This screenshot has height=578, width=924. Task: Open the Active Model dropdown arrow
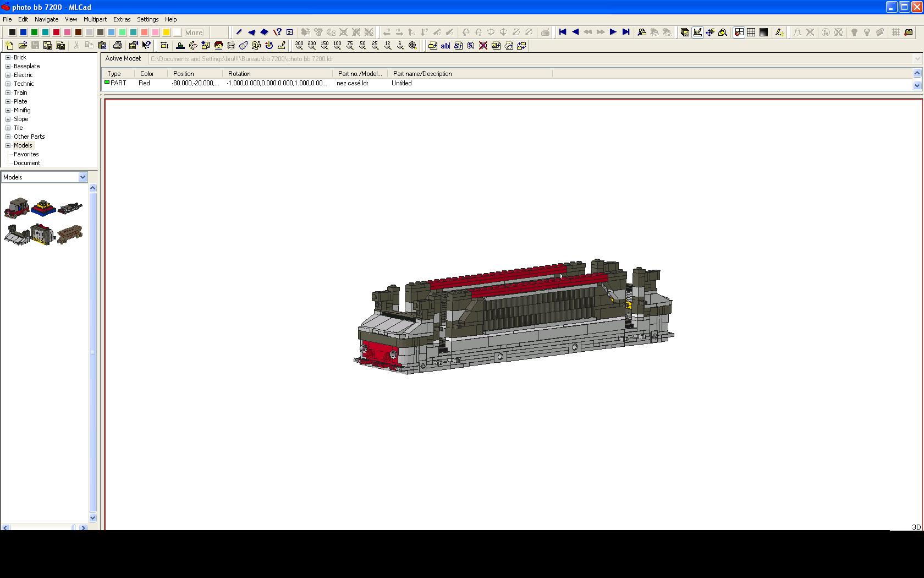tap(917, 59)
